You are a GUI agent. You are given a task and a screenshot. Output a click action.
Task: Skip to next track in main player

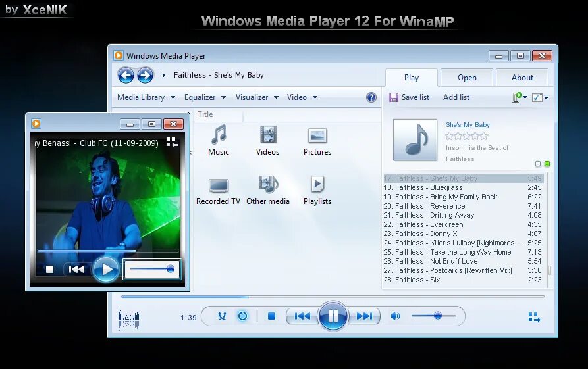[x=364, y=316]
